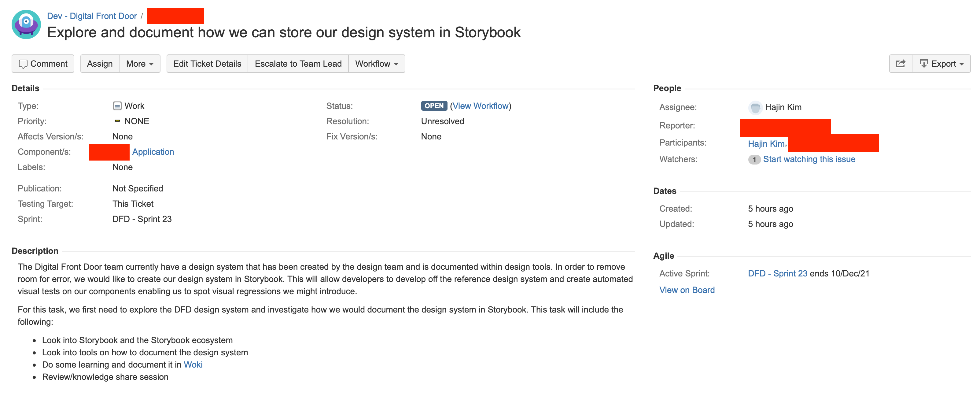This screenshot has height=411, width=980.
Task: Open the View Workflow link
Action: point(481,106)
